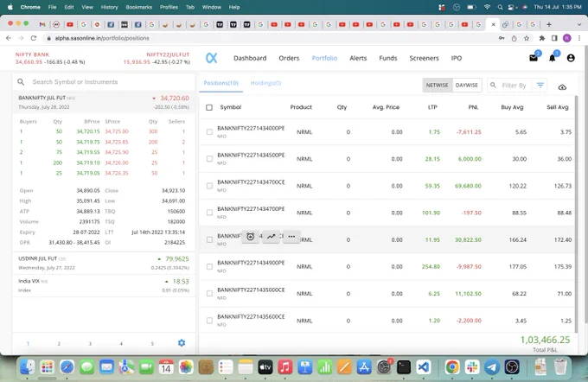The image size is (588, 382).
Task: Open the chart icon on hovered position row
Action: (x=272, y=237)
